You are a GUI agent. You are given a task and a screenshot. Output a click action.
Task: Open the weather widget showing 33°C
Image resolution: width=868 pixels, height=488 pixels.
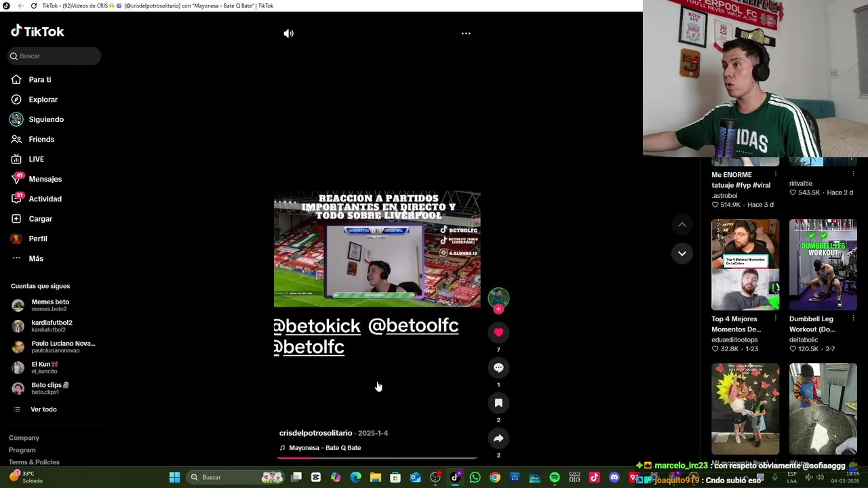pos(25,477)
